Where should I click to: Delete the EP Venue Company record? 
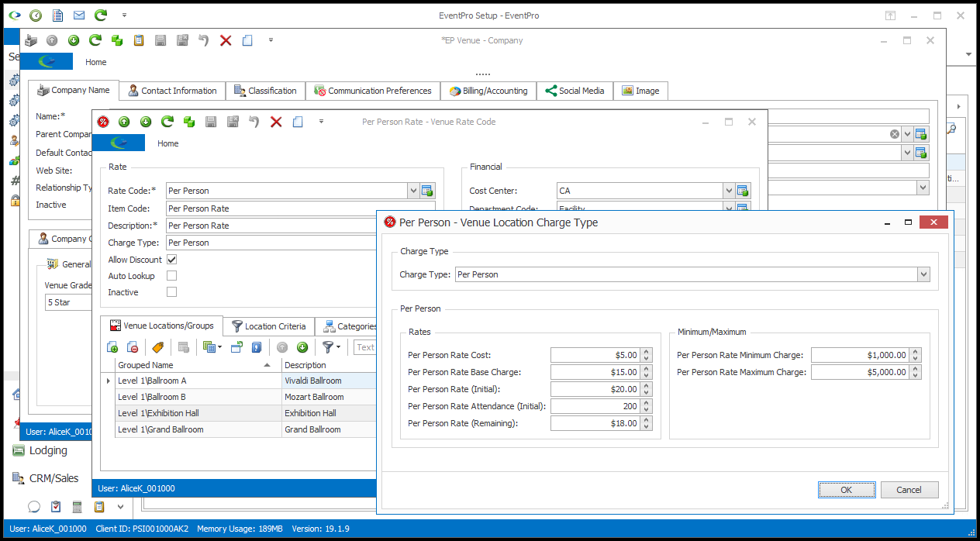(226, 40)
